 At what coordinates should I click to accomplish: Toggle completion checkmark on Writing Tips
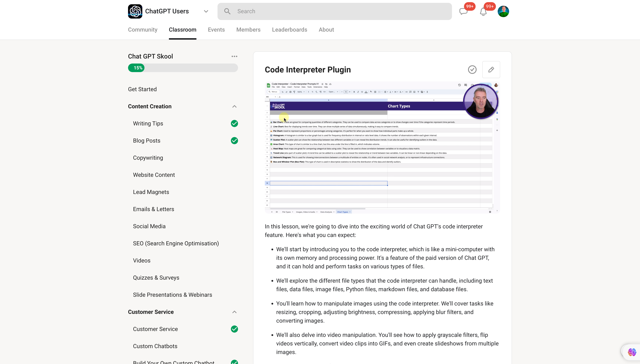234,123
